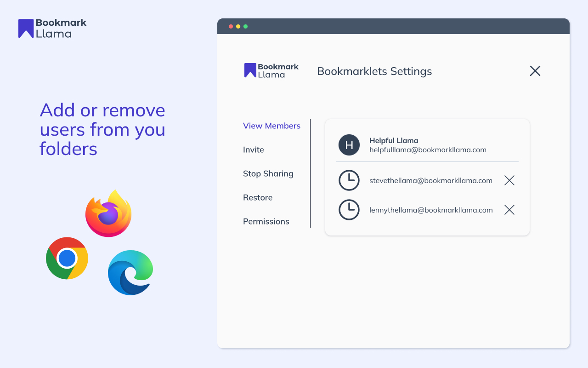Click the Bookmarklets Settings title
Screen dimensions: 588x368
374,71
